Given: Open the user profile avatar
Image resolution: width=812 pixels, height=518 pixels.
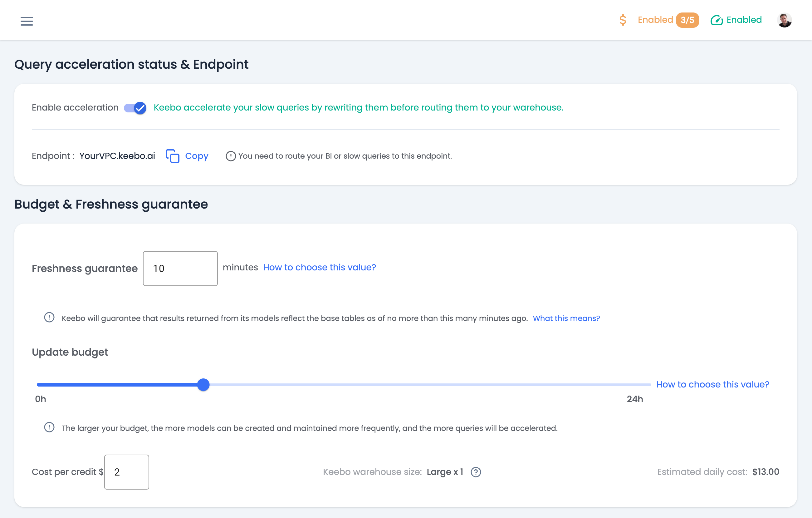Looking at the screenshot, I should click(x=784, y=20).
